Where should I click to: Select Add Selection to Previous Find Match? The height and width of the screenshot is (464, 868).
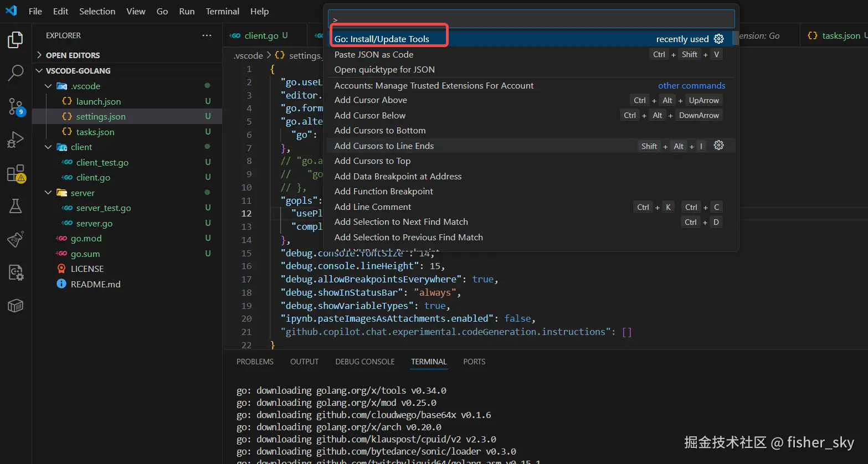point(531,237)
